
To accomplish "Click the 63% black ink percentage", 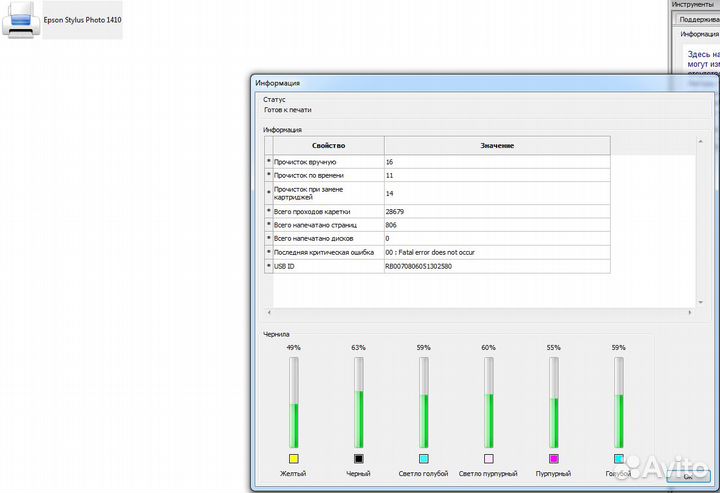I will [x=359, y=347].
